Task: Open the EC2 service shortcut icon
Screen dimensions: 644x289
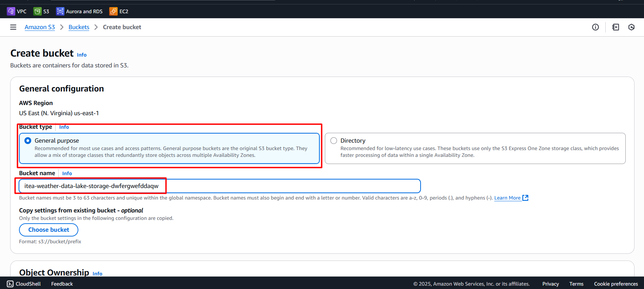Action: pos(113,12)
